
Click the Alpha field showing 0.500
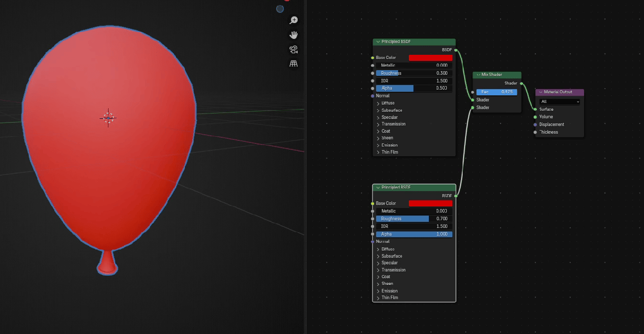point(414,88)
